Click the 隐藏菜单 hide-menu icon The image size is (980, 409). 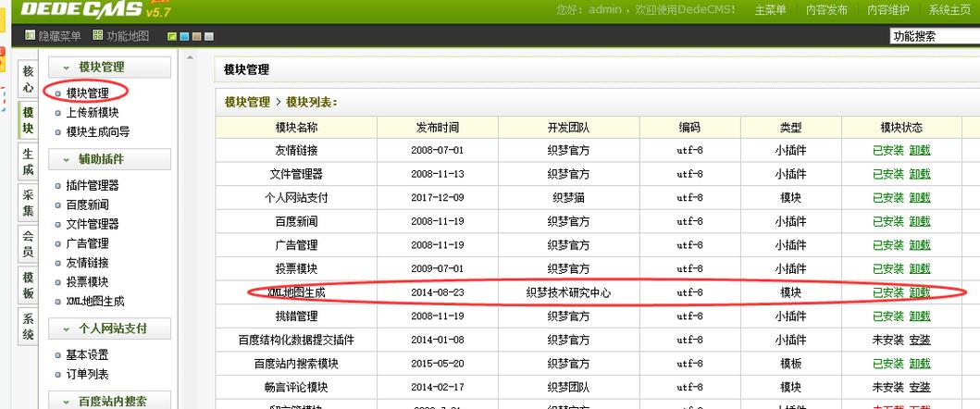(30, 36)
